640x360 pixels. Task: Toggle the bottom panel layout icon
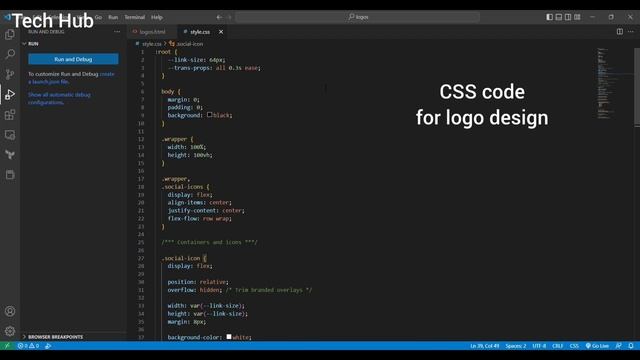point(559,17)
